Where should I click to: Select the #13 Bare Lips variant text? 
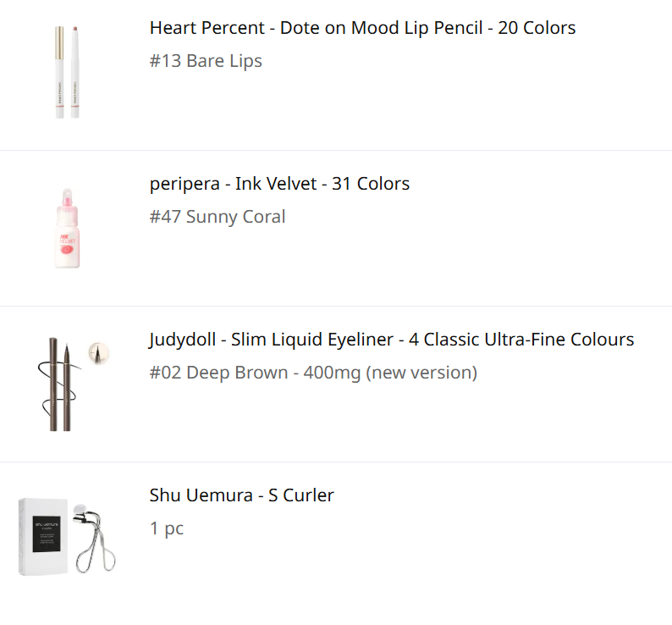click(206, 61)
